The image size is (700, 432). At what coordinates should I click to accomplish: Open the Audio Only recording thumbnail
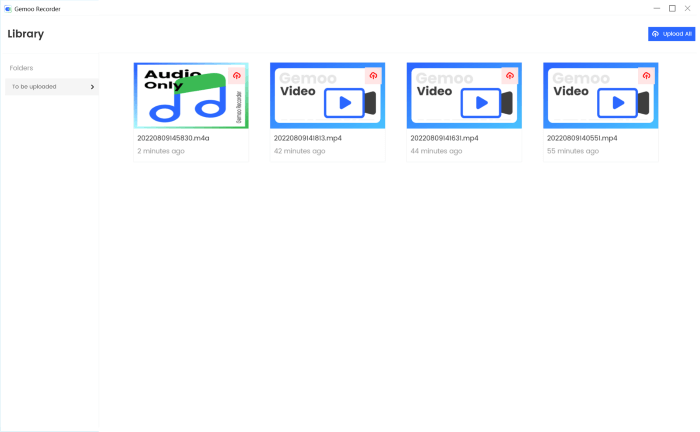pyautogui.click(x=191, y=96)
